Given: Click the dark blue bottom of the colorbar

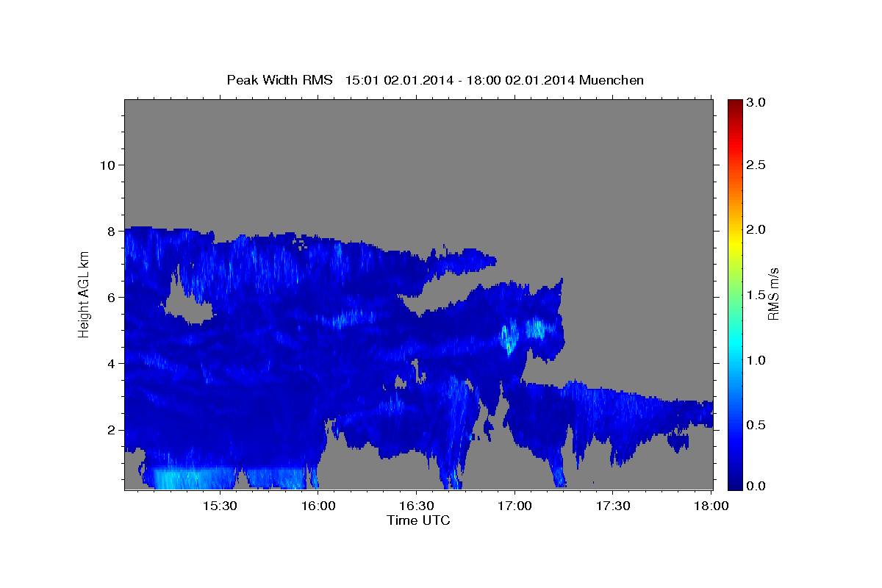Looking at the screenshot, I should pos(735,481).
